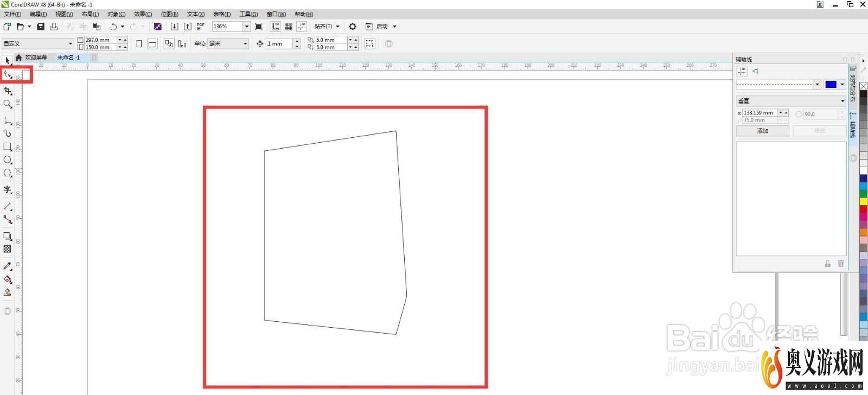Select the Parallel Dimension tool
Viewport: 868px width, 395px height.
(8, 206)
